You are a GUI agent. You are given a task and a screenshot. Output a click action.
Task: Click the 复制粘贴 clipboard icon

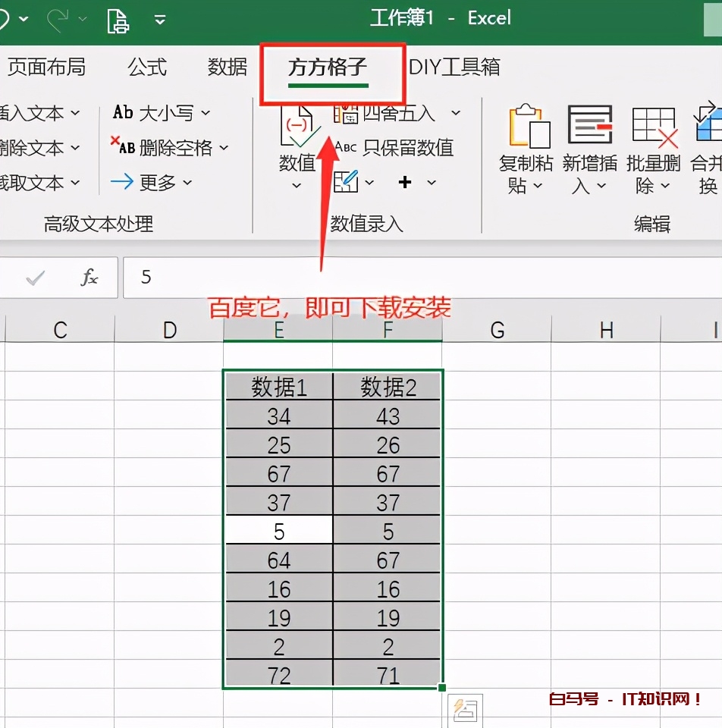(529, 127)
